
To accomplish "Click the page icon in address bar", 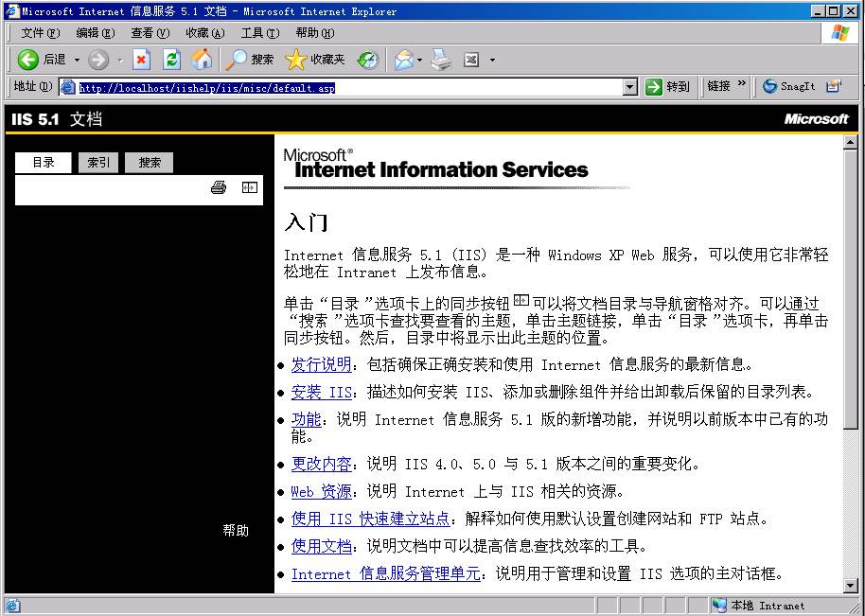I will (x=68, y=87).
